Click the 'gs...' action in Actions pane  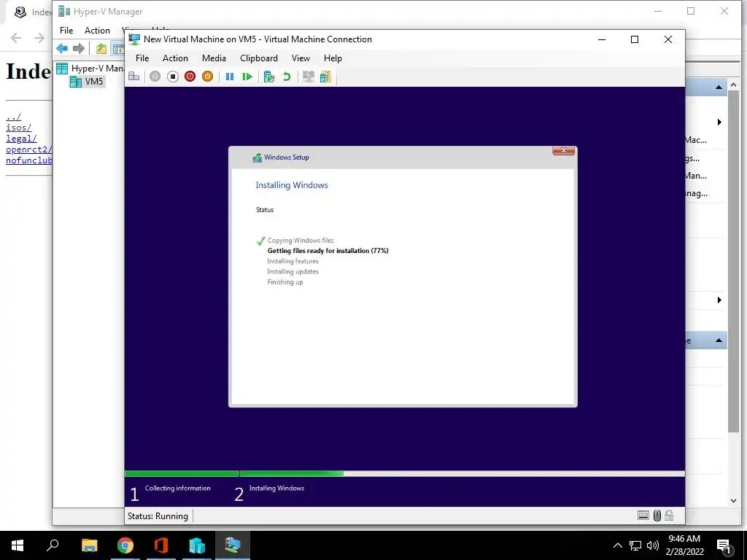point(693,158)
